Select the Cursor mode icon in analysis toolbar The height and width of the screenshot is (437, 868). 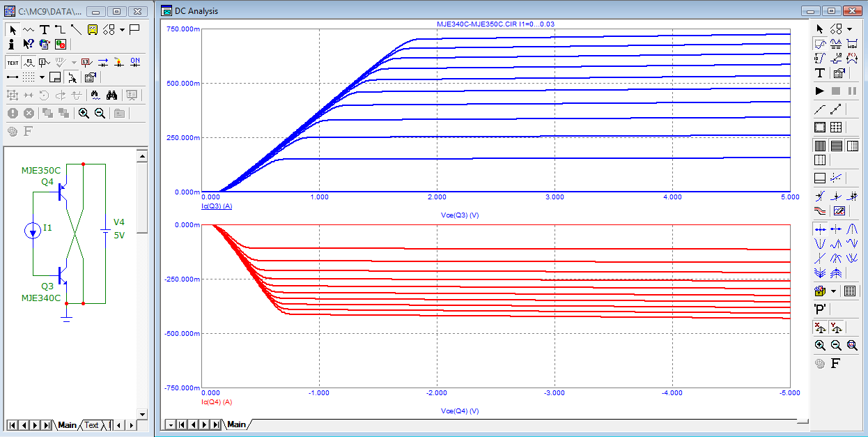point(836,43)
